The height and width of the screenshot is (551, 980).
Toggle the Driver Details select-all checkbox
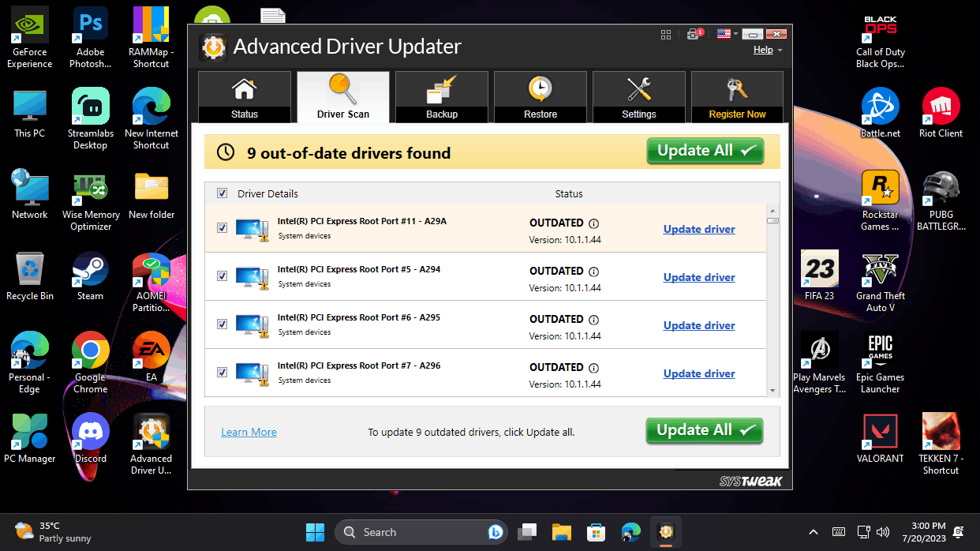pyautogui.click(x=222, y=193)
